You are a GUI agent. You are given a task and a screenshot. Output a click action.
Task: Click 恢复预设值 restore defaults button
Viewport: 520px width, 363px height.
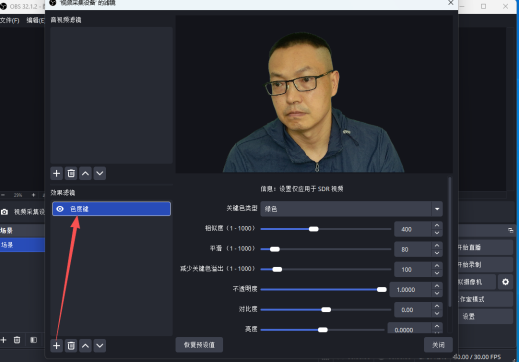pyautogui.click(x=199, y=345)
